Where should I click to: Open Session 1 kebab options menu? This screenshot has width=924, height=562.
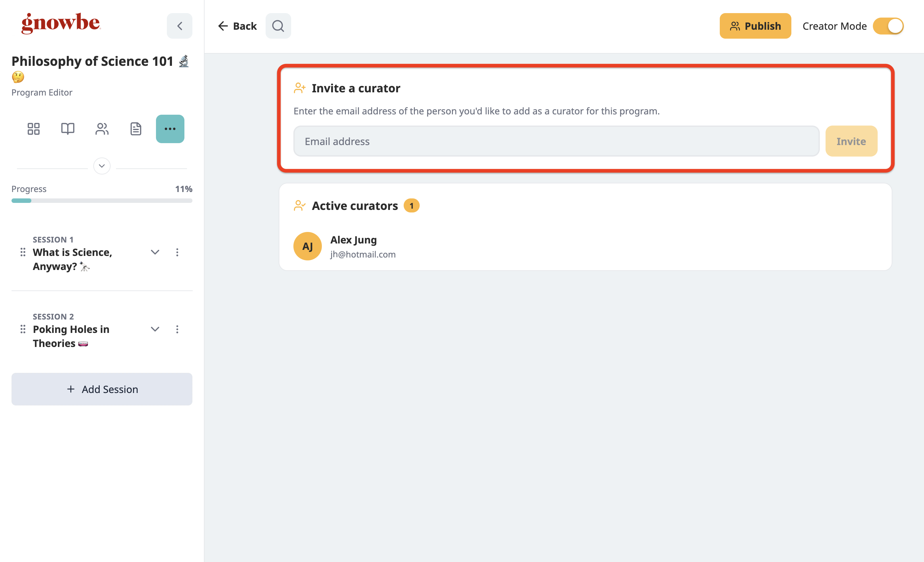177,252
